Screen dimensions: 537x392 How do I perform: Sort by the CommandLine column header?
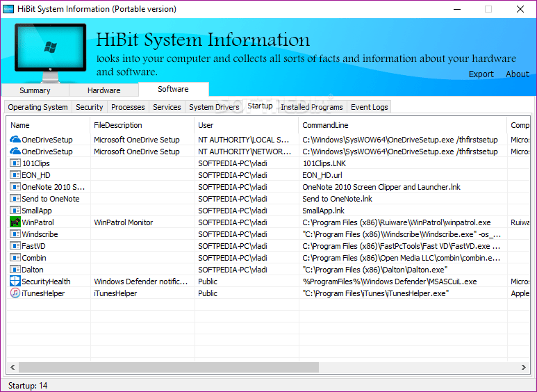[x=403, y=125]
